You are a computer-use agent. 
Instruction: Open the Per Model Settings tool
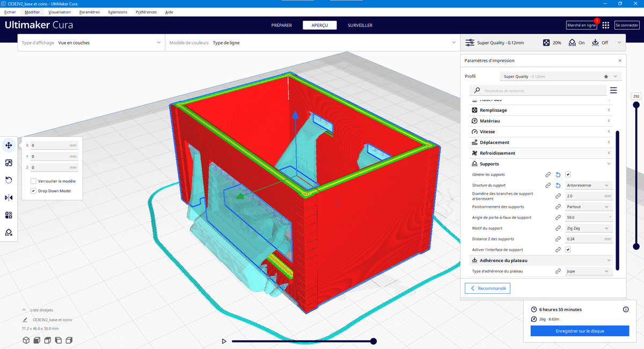(9, 215)
